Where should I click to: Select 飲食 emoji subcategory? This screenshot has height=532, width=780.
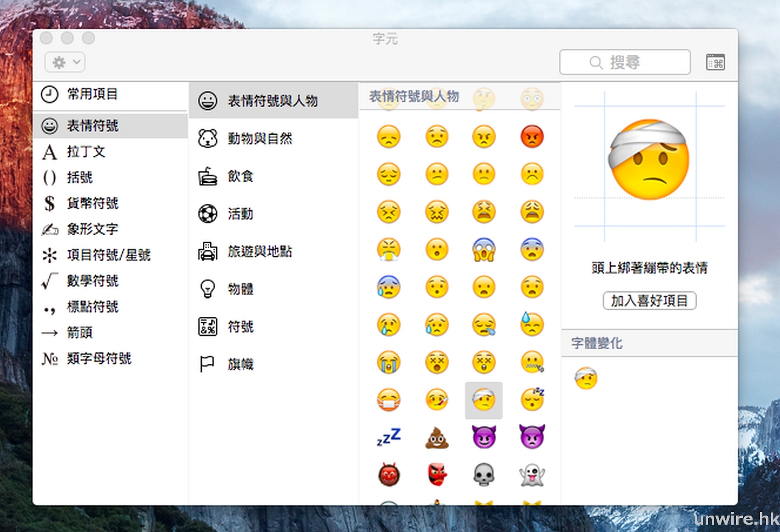tap(240, 177)
